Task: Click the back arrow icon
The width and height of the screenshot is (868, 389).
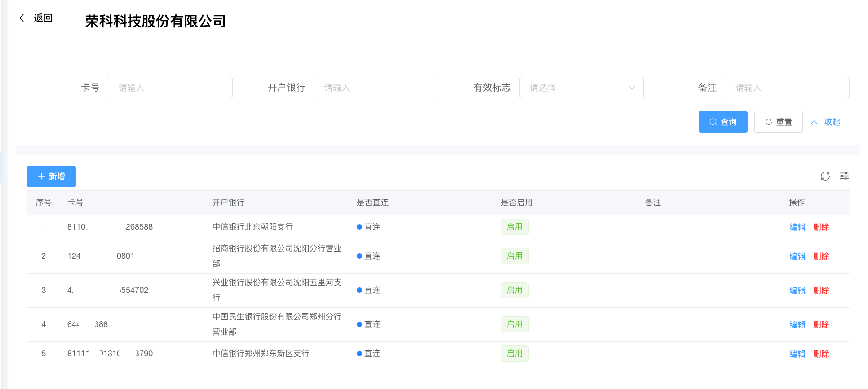Action: point(24,18)
